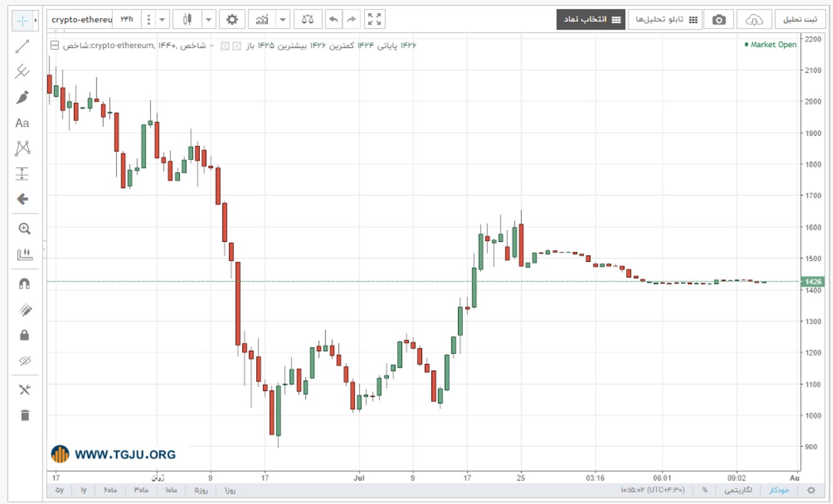Click انتخاب نماد symbol selection button
Viewport: 833px width, 504px height.
click(590, 20)
